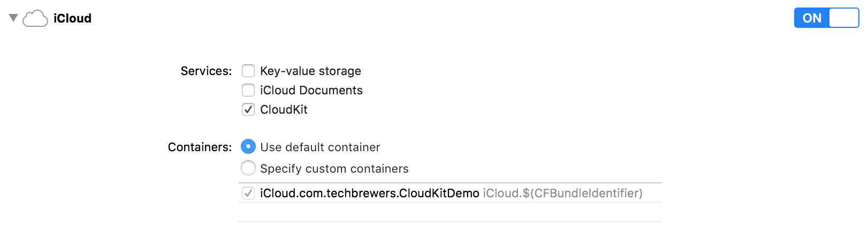Click the Specify custom containers label
This screenshot has height=237, width=868.
pos(334,168)
